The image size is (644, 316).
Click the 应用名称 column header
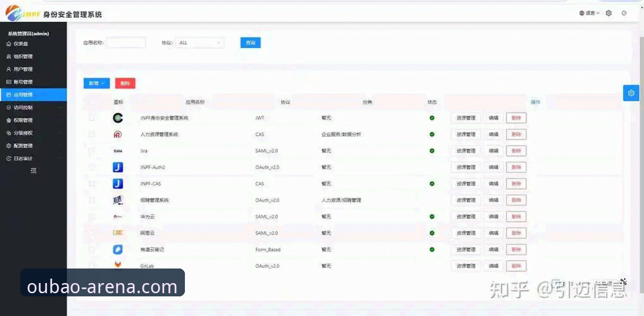pos(195,103)
